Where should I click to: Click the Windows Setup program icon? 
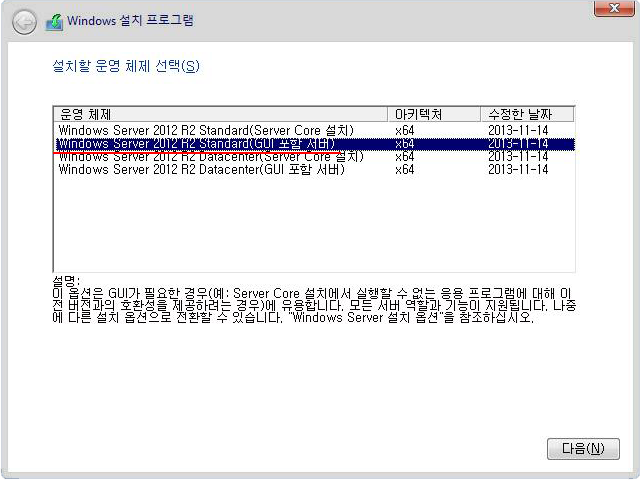point(54,22)
